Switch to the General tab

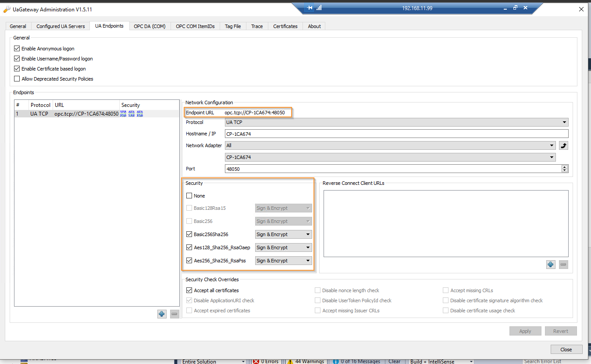(x=18, y=26)
